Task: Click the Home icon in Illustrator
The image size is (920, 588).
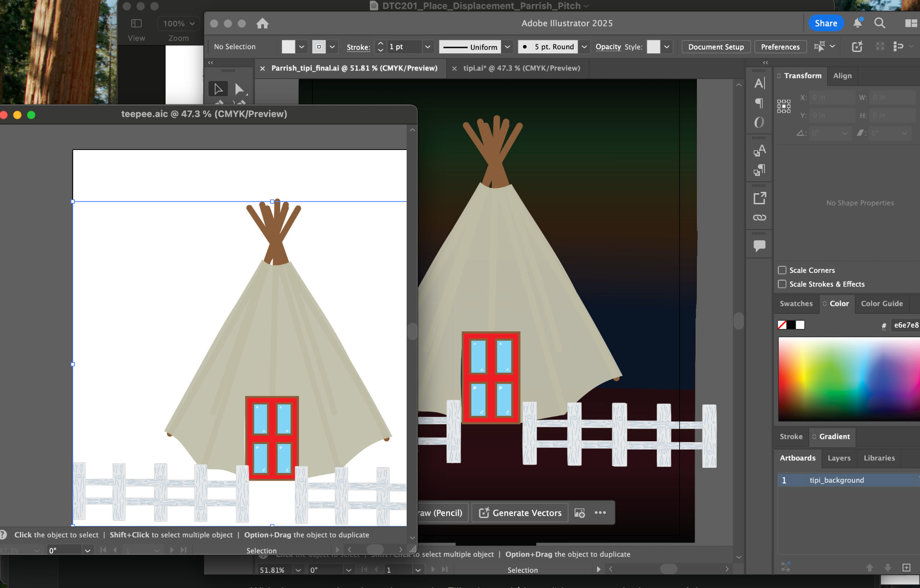Action: click(x=262, y=23)
